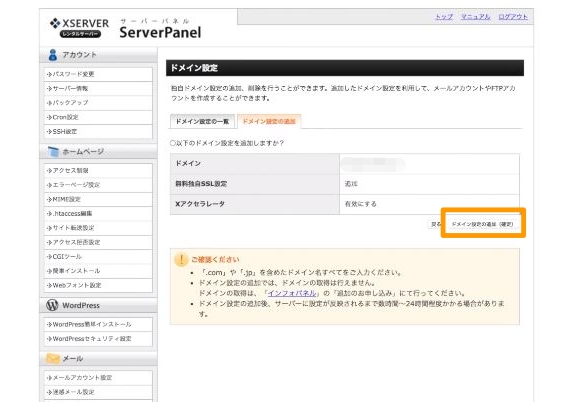The width and height of the screenshot is (580, 402).
Task: Select ドメイン設定の追加 tab
Action: coord(269,121)
